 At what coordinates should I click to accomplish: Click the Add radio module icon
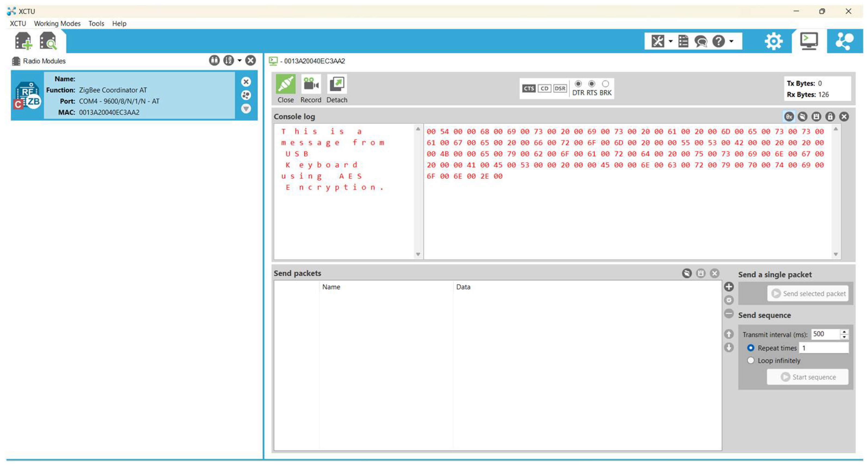pyautogui.click(x=23, y=41)
